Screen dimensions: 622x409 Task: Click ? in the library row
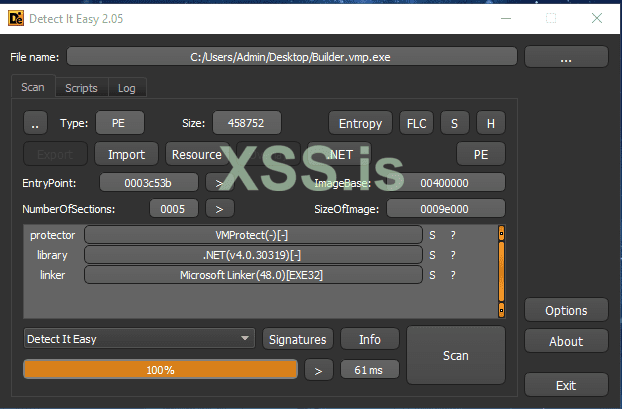tap(453, 255)
